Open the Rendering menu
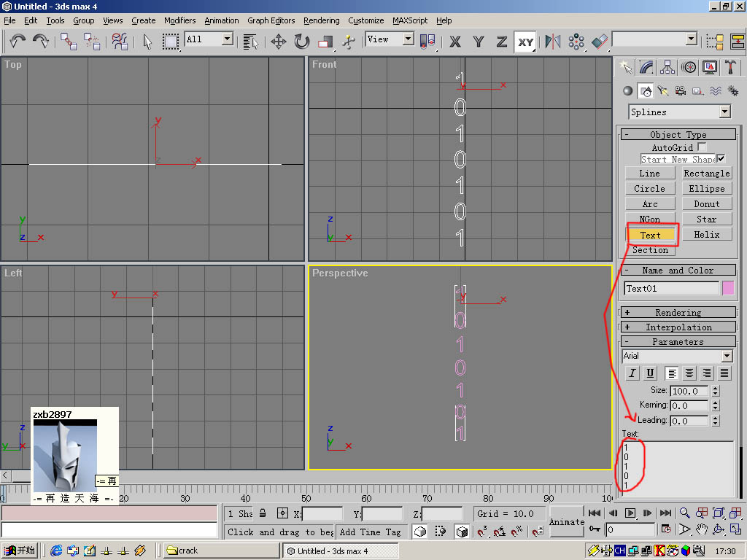747x560 pixels. click(322, 20)
